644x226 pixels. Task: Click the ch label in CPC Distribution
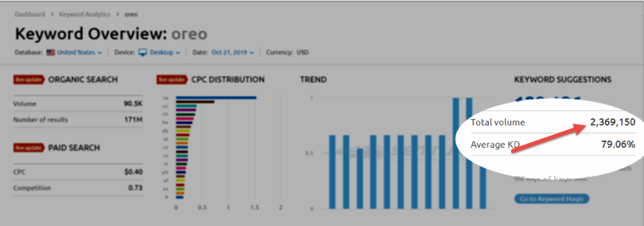[x=166, y=114]
